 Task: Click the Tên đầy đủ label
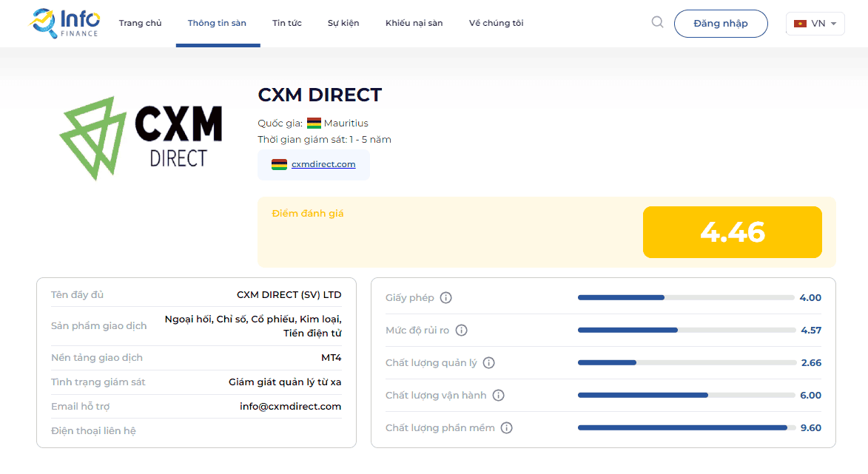[78, 295]
